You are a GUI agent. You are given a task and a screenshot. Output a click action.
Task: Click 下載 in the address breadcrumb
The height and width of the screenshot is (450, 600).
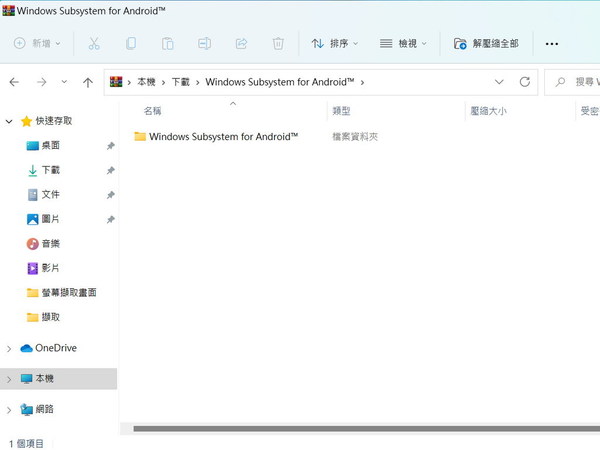(x=181, y=82)
